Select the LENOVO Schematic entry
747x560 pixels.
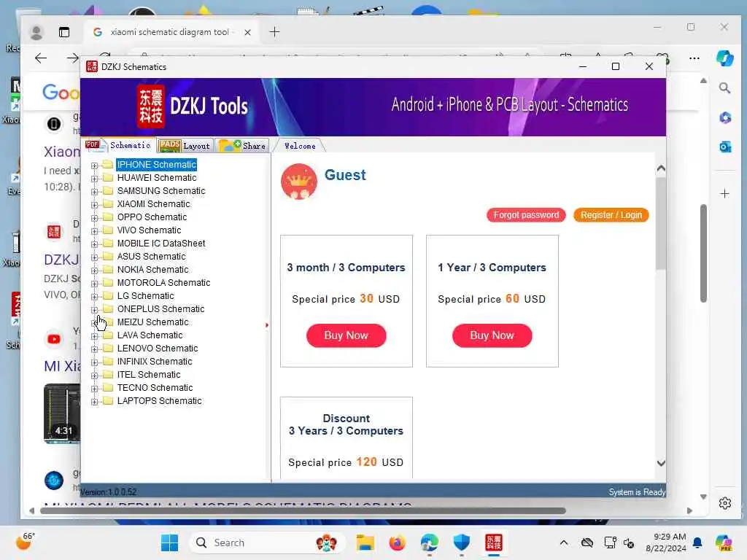coord(158,349)
